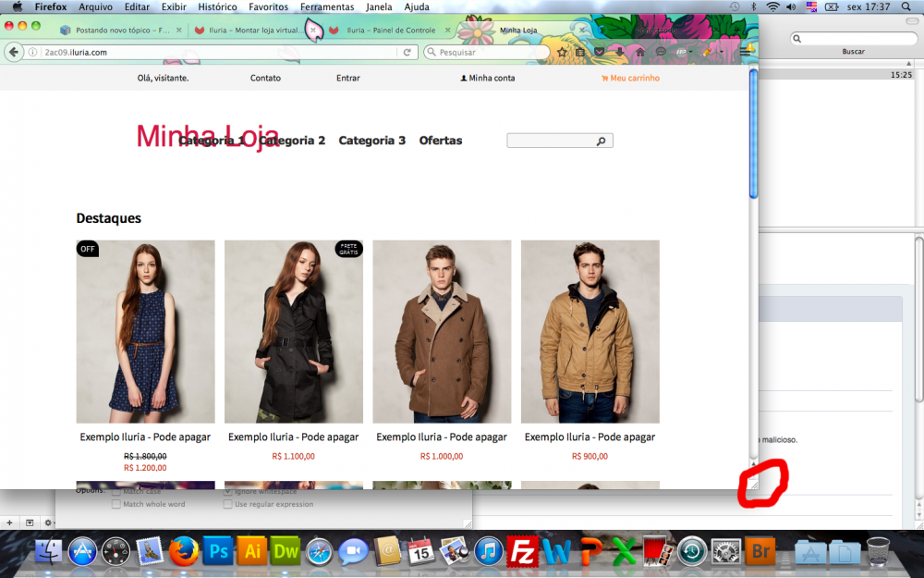Open the Meu carrinho shopping cart
This screenshot has width=924, height=578.
630,79
